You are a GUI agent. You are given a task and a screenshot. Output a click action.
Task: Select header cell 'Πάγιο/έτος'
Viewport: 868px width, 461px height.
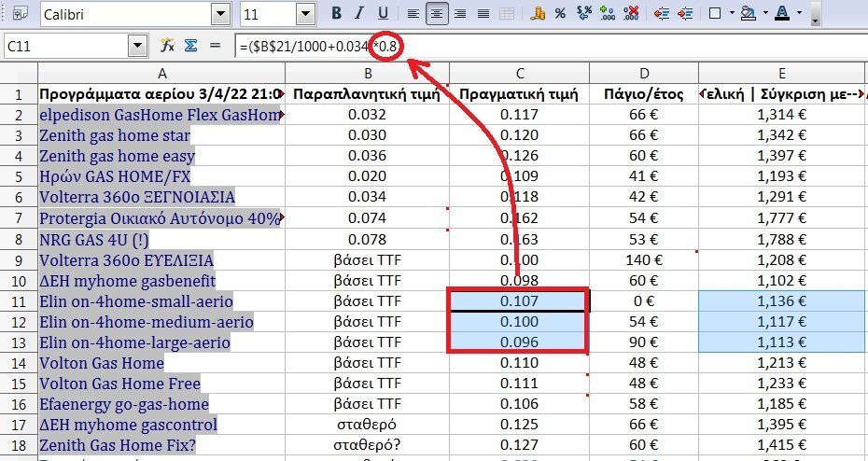tap(644, 94)
